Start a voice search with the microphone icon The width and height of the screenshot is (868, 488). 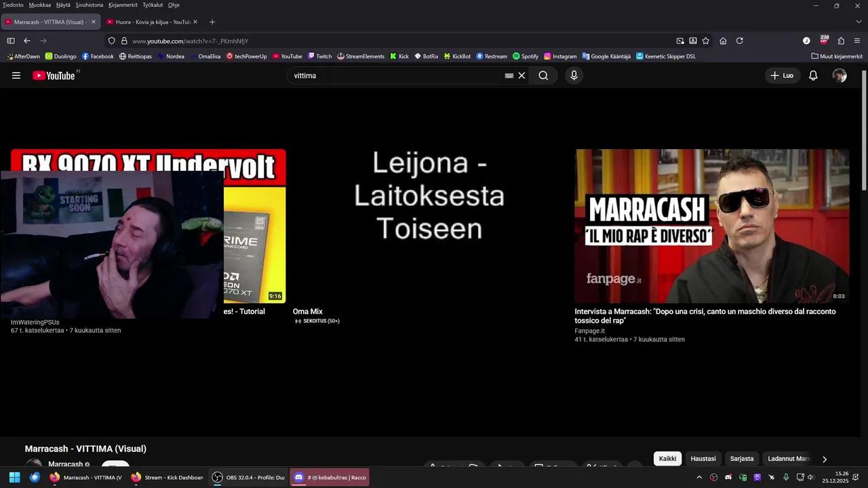click(x=574, y=75)
